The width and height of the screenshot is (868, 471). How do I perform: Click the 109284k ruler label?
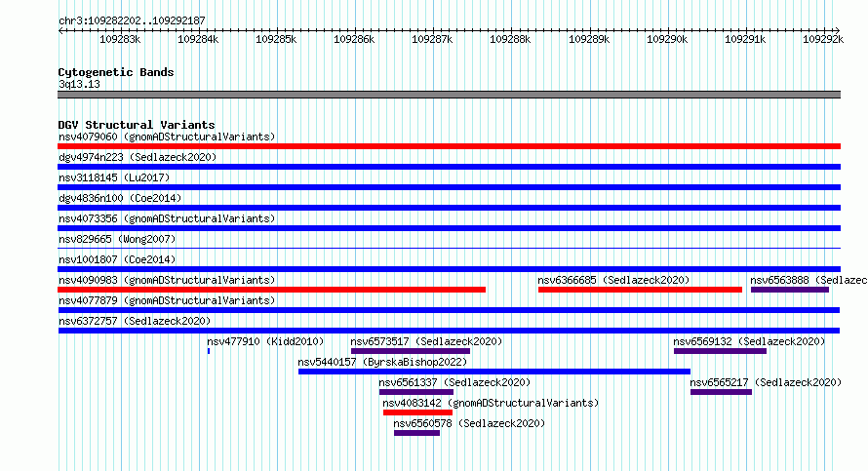198,39
